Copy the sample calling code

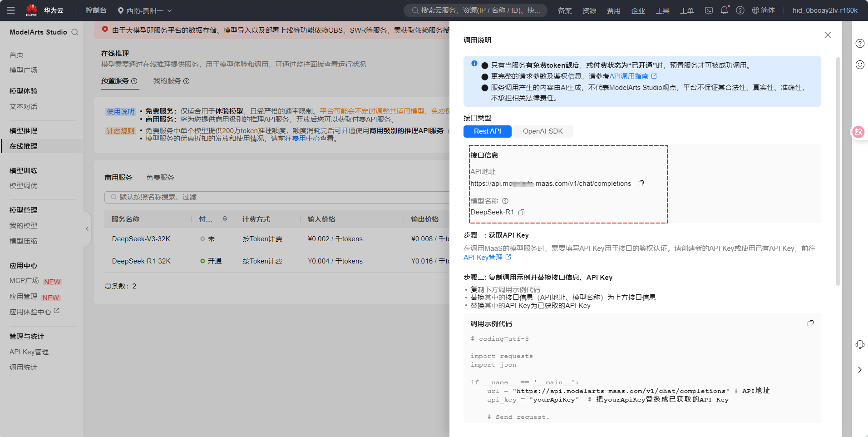[x=810, y=323]
